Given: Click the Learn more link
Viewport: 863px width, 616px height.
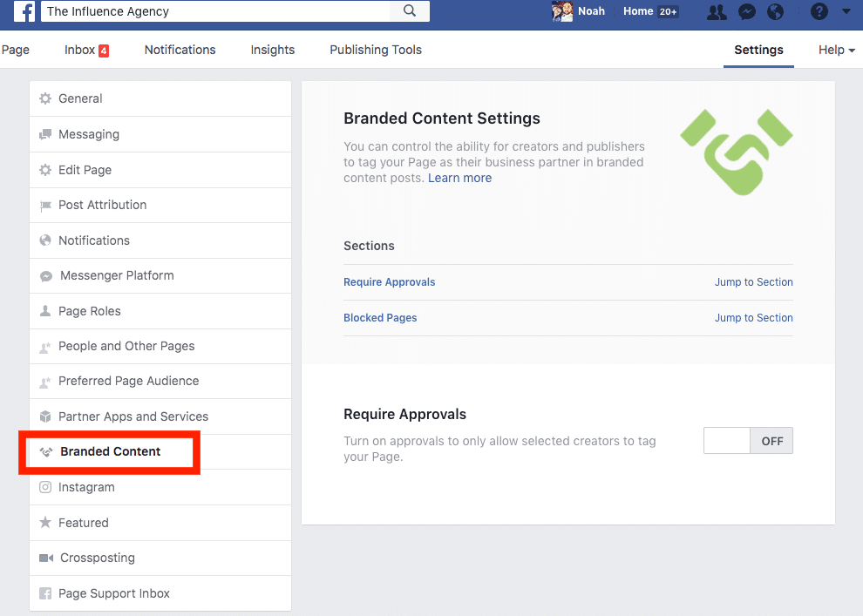Looking at the screenshot, I should [x=459, y=179].
